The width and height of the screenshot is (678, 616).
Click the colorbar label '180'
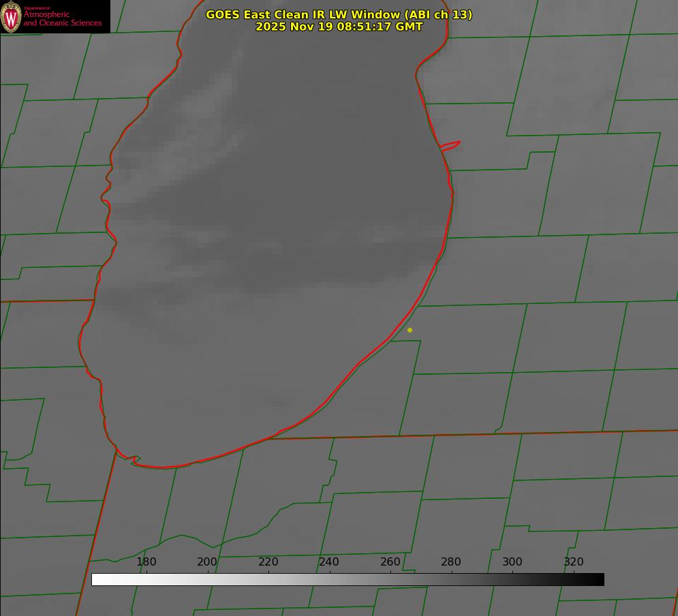coord(146,561)
